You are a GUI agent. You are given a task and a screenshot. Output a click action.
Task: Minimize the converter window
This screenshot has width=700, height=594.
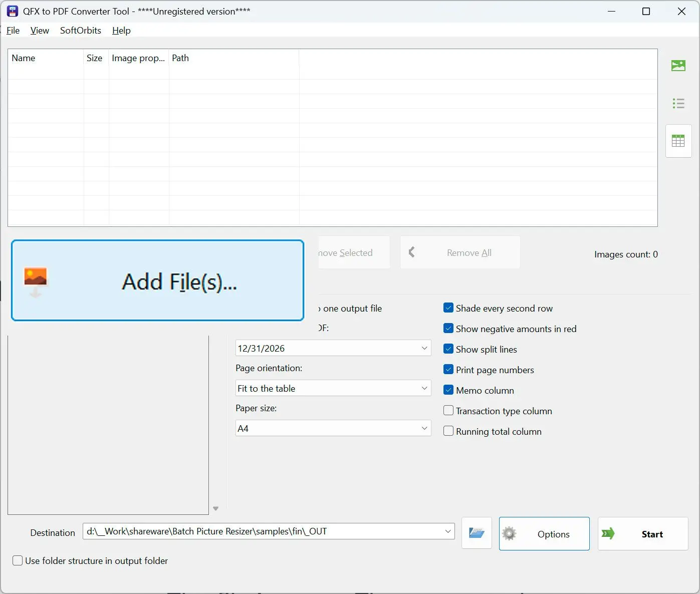click(611, 11)
